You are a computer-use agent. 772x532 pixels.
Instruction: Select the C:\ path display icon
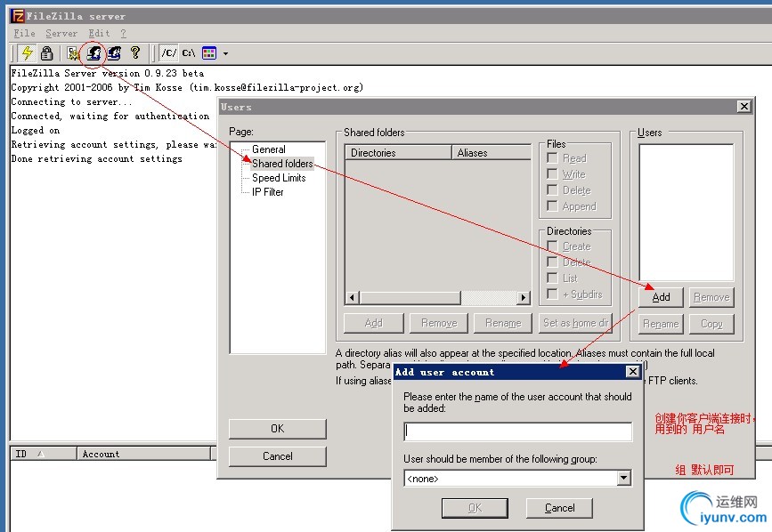pos(189,52)
